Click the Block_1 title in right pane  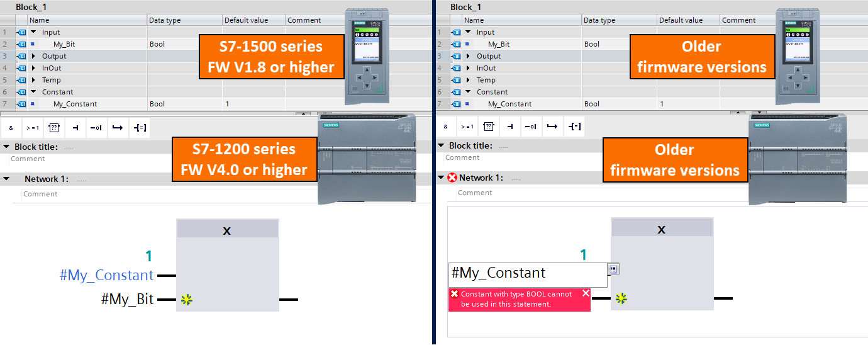pyautogui.click(x=466, y=7)
